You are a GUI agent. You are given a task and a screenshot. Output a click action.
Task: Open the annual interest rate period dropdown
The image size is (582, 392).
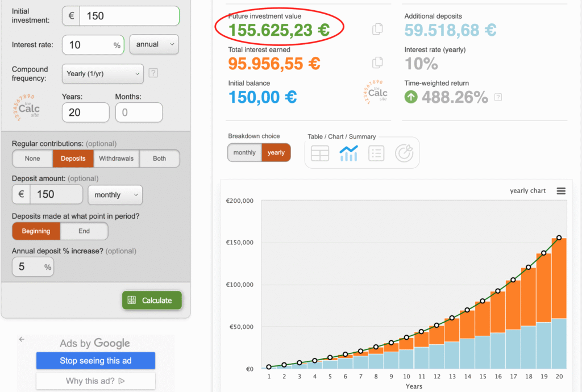point(154,44)
